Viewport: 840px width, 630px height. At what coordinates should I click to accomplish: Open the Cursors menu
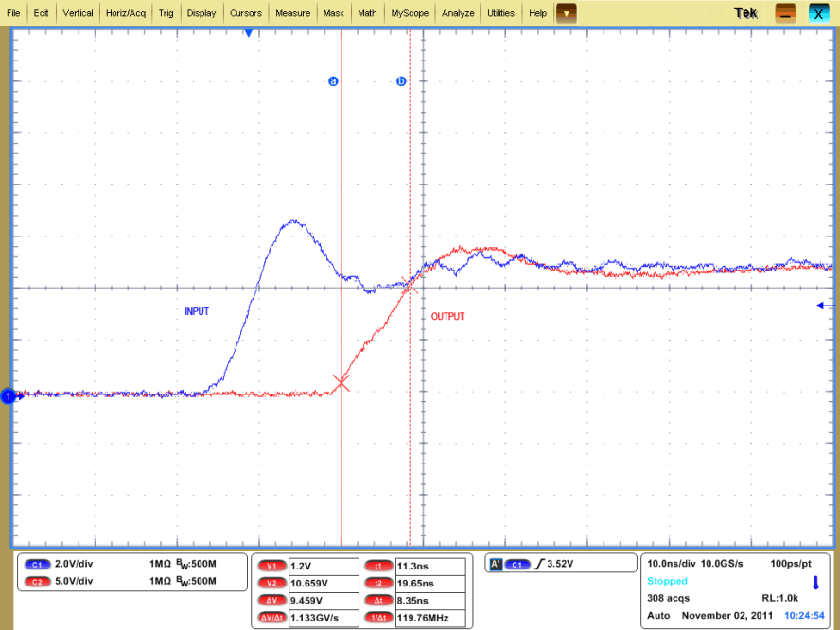[x=246, y=13]
